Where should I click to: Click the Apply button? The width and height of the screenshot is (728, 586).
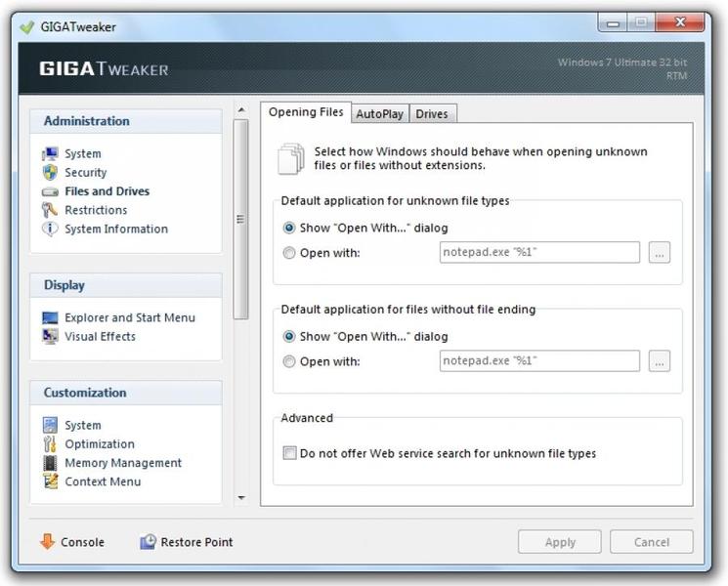point(560,542)
